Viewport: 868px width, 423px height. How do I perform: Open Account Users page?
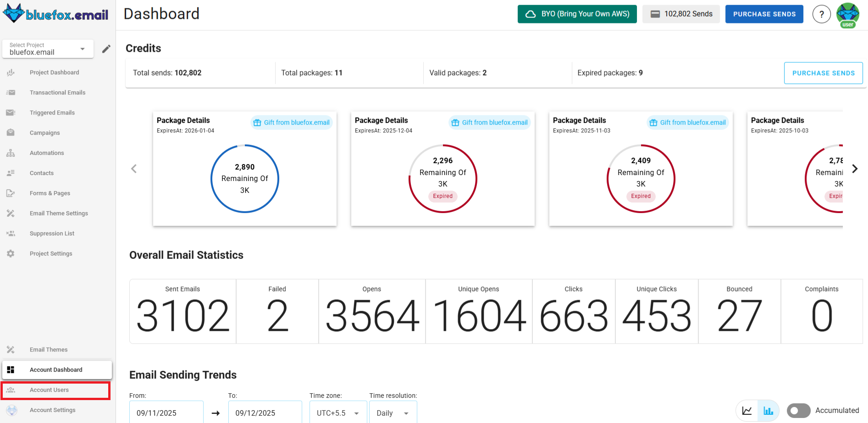[x=49, y=390]
